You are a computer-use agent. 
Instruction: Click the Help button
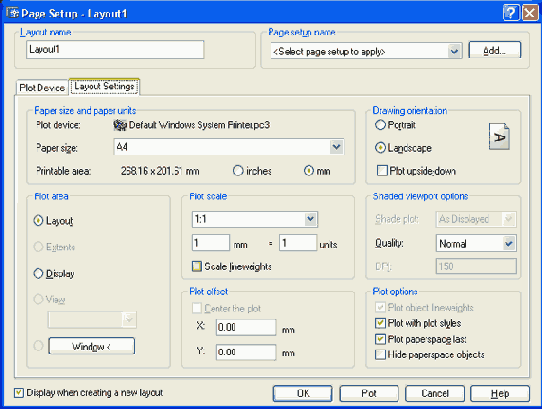500,393
